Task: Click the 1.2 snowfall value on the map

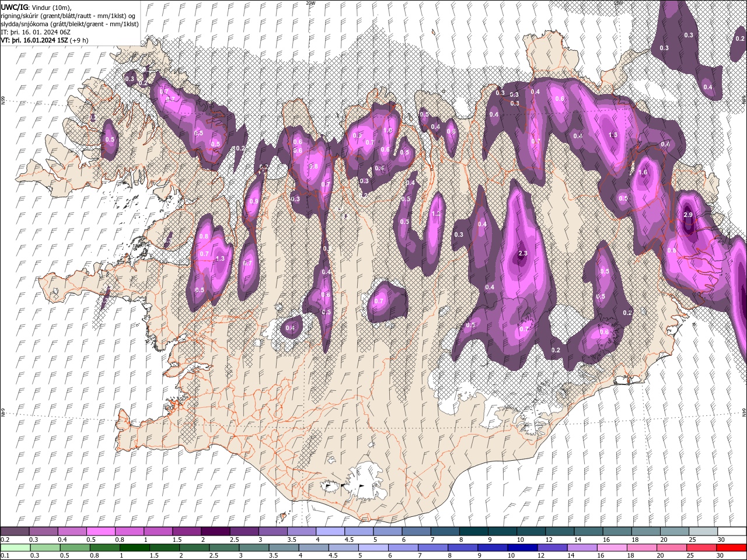Action: [436, 214]
